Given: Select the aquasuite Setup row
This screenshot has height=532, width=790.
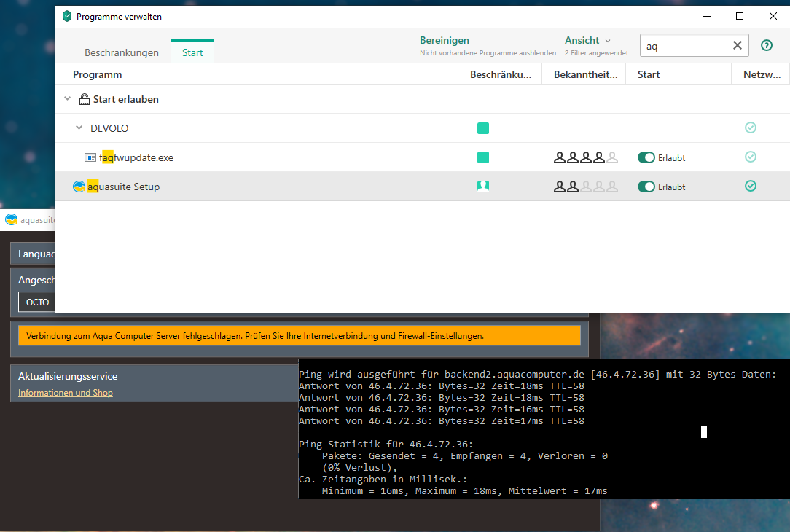Looking at the screenshot, I should (x=292, y=187).
